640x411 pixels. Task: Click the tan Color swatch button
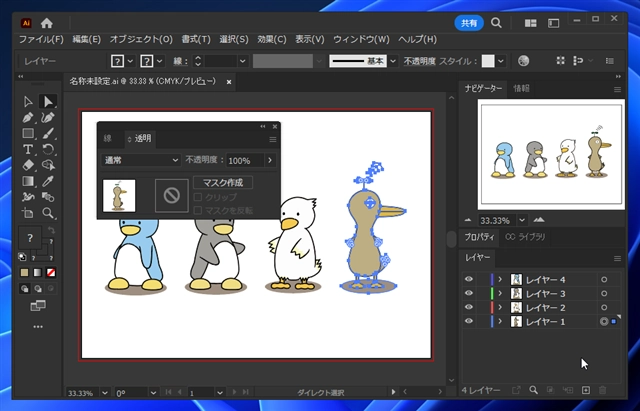[24, 272]
